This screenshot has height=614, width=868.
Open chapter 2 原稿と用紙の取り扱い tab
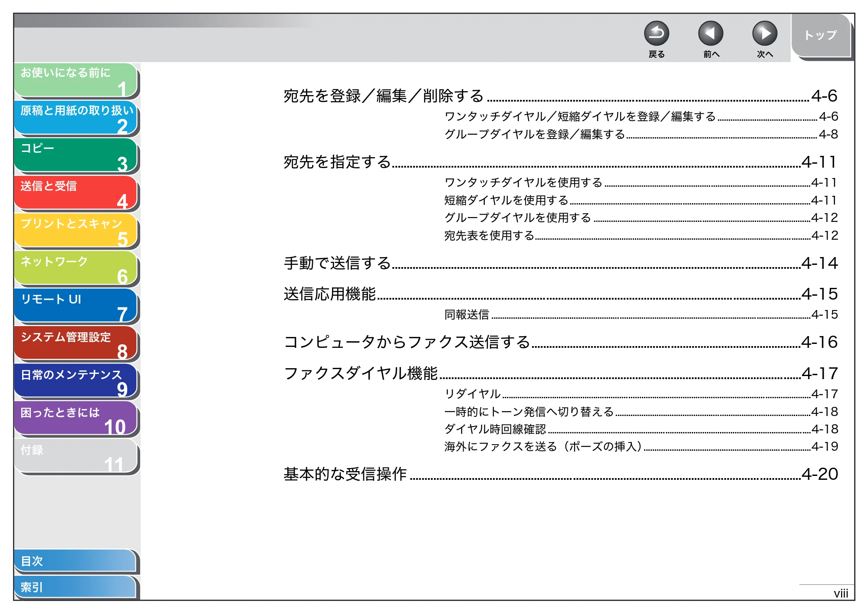point(76,118)
